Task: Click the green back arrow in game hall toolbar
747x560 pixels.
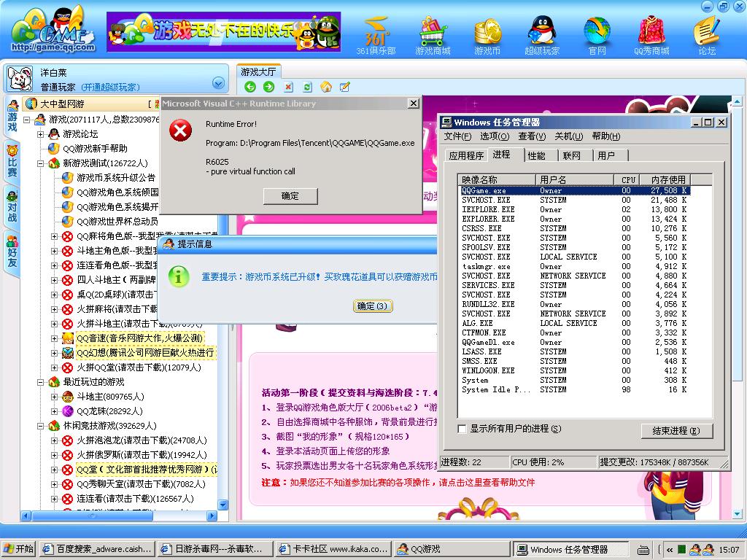Action: [250, 87]
